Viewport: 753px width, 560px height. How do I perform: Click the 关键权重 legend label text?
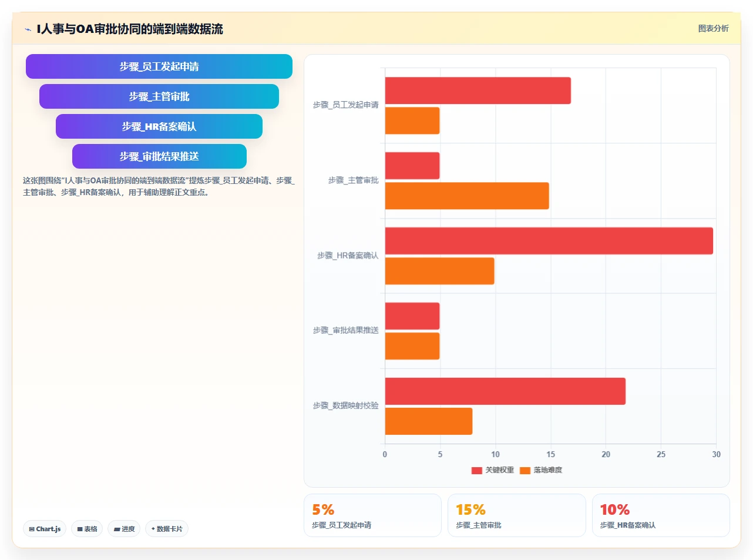click(x=500, y=470)
